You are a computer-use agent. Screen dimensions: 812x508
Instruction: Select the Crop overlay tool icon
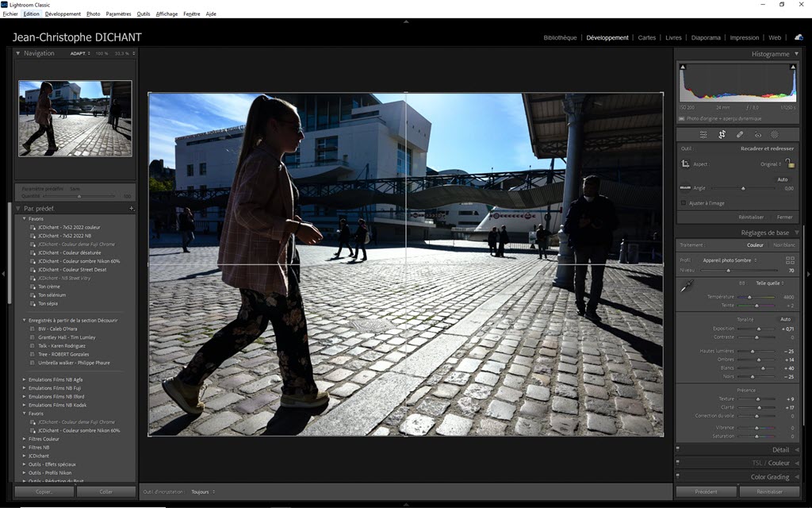coord(722,135)
